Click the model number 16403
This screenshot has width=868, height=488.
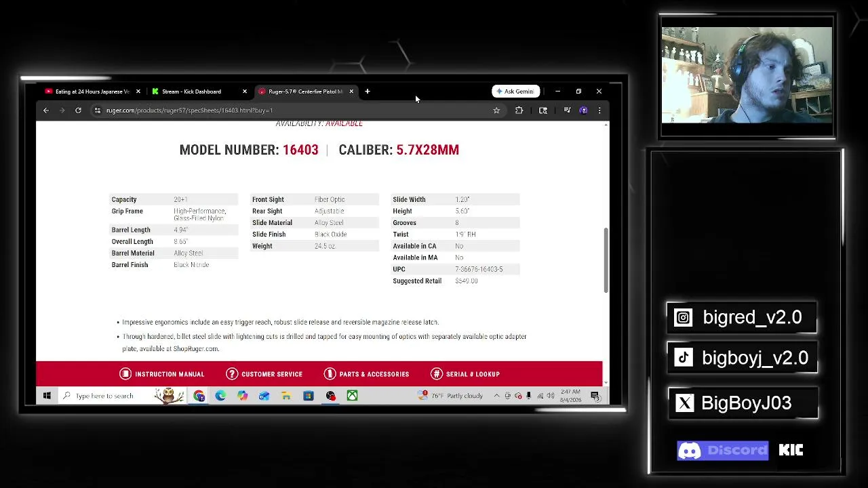point(300,150)
